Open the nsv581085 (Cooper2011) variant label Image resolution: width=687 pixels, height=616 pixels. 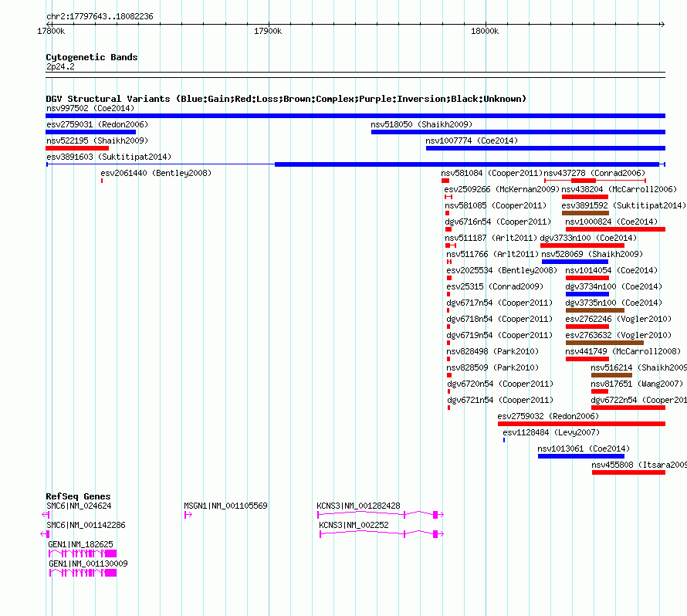[496, 205]
